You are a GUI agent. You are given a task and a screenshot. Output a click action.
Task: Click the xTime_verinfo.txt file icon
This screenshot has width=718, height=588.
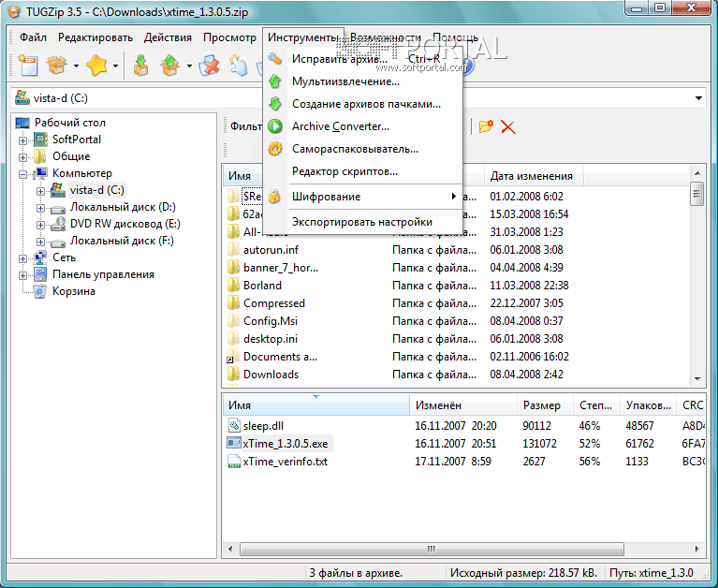[x=234, y=462]
